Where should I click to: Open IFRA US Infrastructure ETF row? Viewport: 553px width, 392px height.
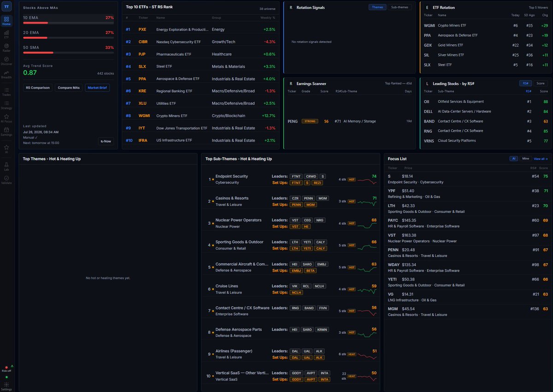coord(200,140)
